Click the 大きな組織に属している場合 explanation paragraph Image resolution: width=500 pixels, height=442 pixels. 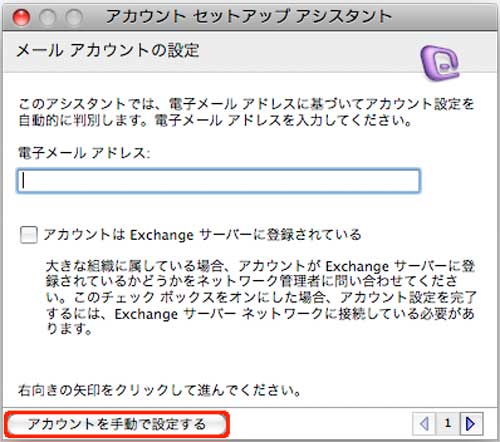(261, 297)
